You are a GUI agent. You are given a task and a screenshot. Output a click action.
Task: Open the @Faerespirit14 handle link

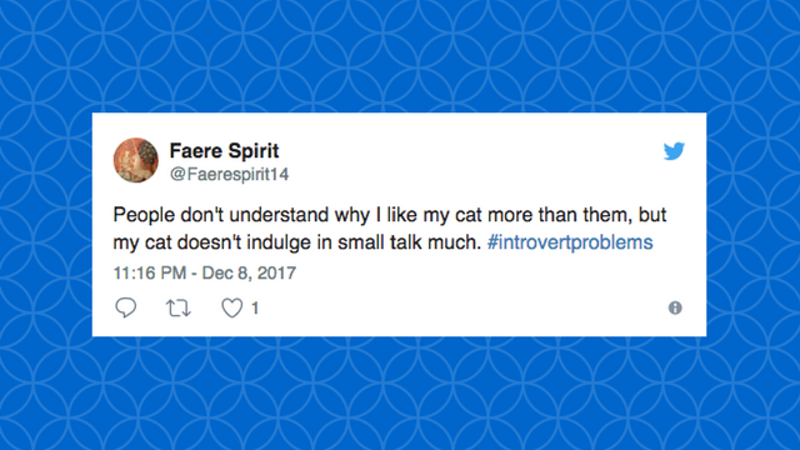point(229,174)
